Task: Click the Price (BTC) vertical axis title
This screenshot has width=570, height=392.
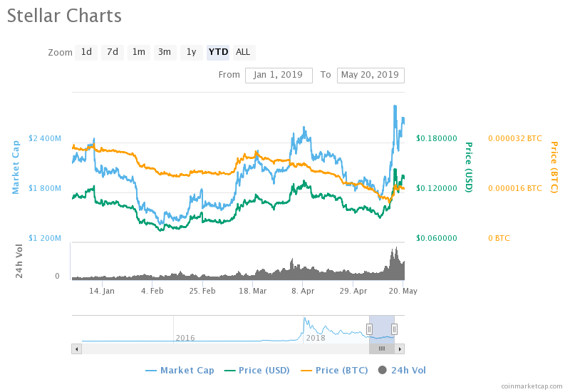Action: [554, 167]
